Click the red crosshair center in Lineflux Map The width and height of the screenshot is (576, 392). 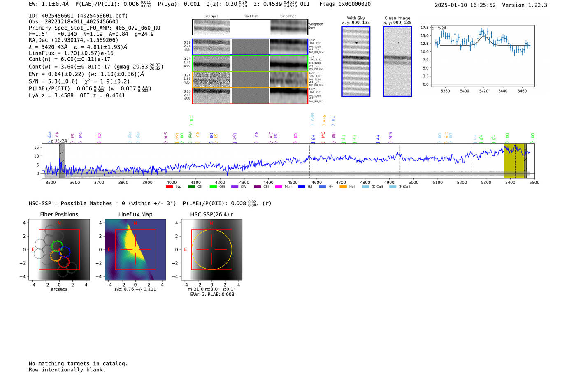click(x=135, y=250)
